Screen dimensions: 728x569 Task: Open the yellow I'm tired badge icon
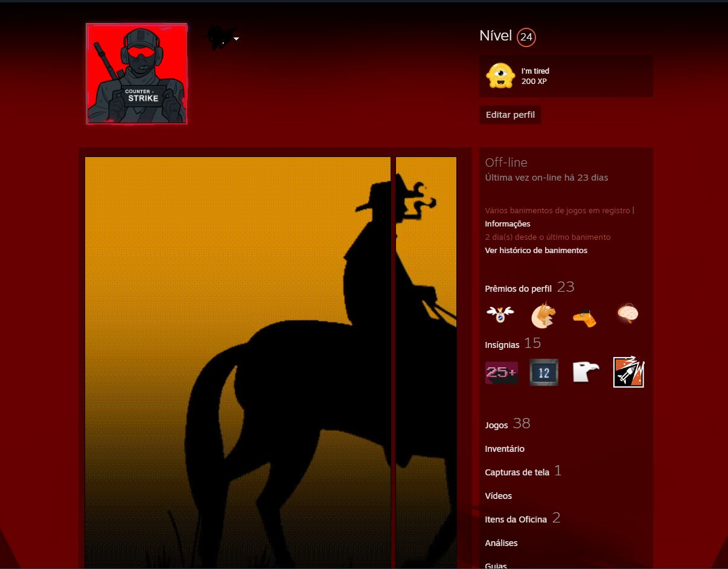(500, 76)
